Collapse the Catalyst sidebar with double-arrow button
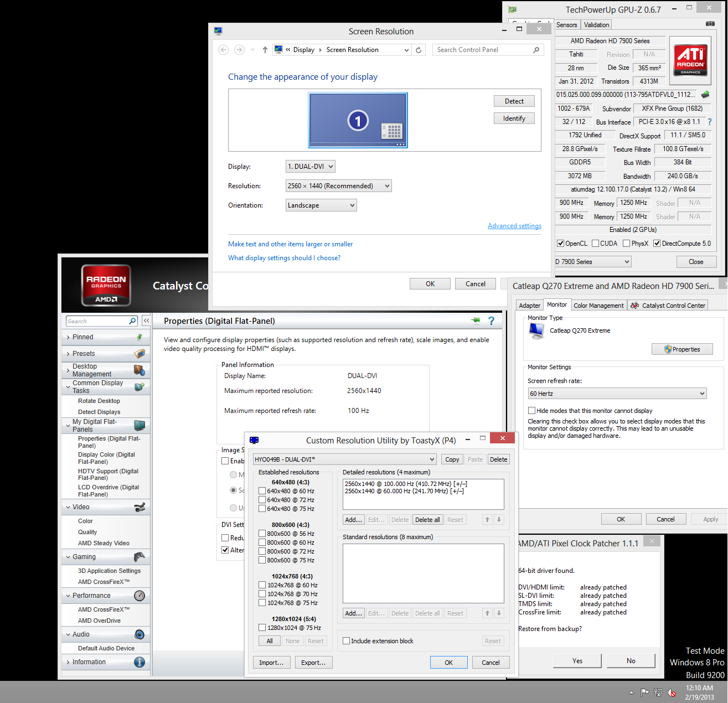This screenshot has height=703, width=728. click(x=146, y=321)
